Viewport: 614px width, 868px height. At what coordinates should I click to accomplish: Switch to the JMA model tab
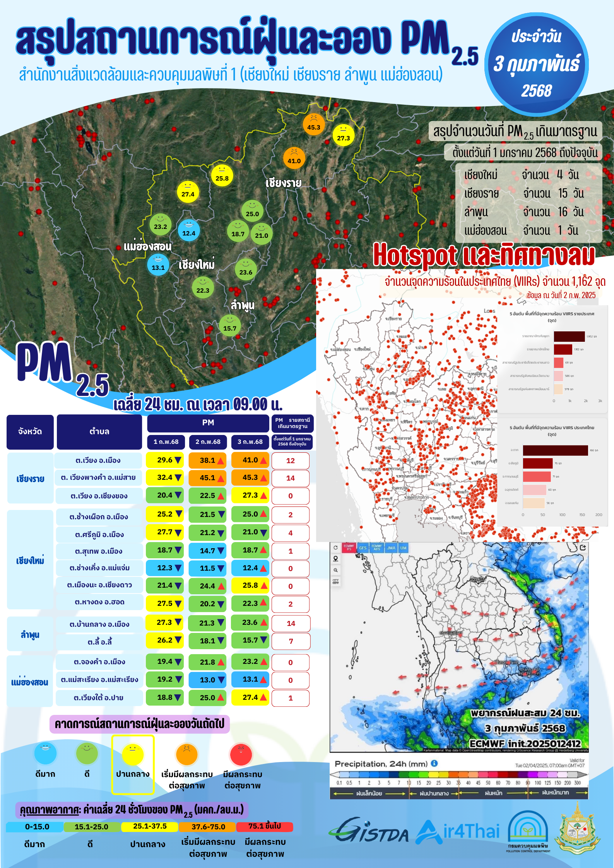tap(391, 548)
